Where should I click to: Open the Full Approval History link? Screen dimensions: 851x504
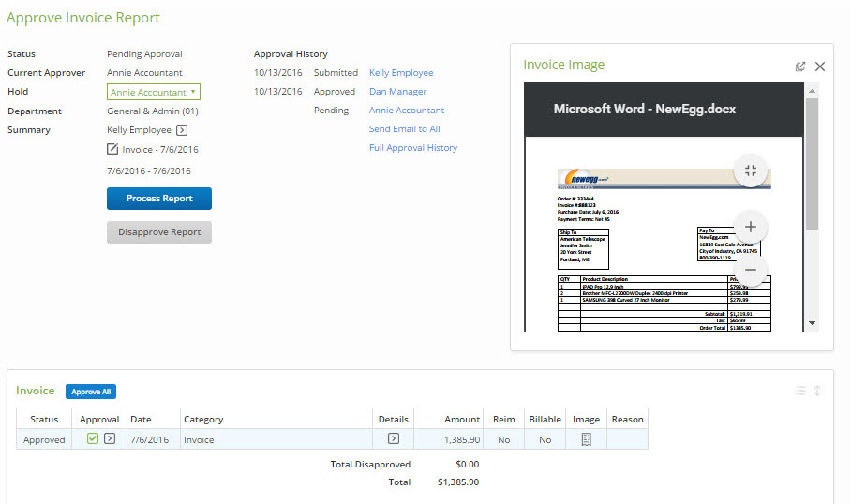click(413, 148)
